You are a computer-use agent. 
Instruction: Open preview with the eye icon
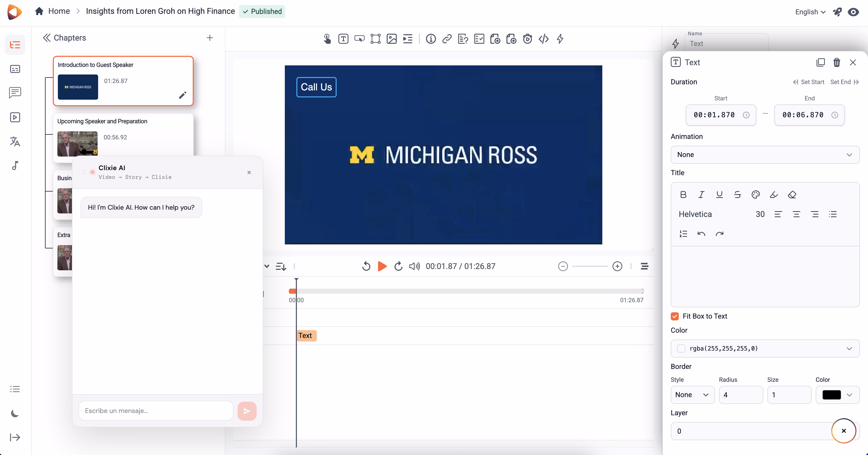pyautogui.click(x=853, y=12)
